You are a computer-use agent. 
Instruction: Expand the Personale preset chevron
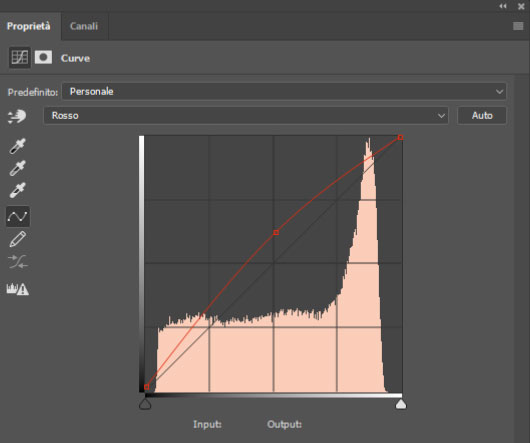click(499, 92)
